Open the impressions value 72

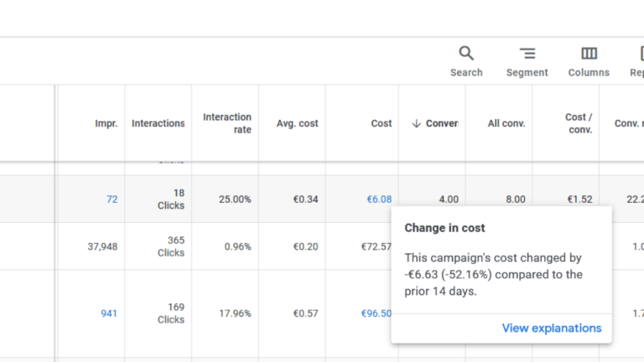point(112,199)
